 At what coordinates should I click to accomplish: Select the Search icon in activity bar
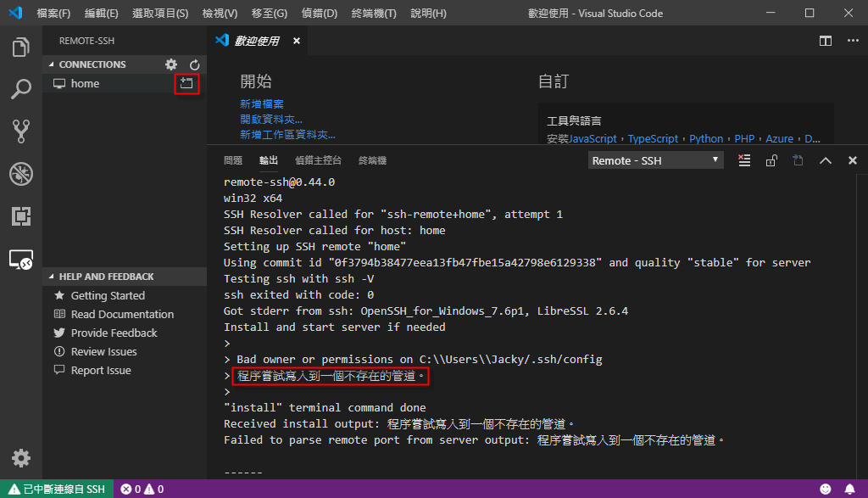20,89
